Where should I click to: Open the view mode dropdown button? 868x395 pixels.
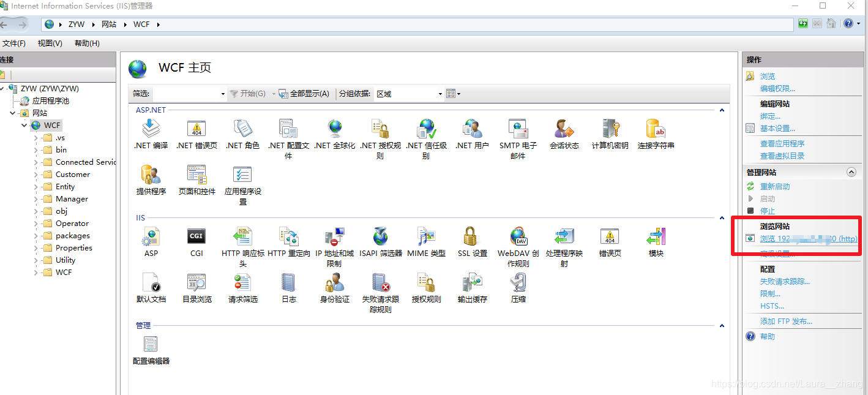(x=453, y=94)
